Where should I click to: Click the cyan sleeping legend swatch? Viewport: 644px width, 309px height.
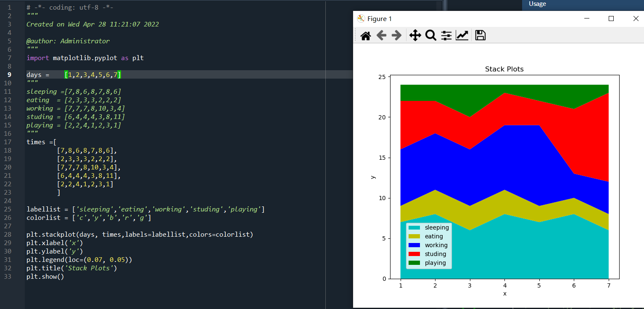[415, 227]
